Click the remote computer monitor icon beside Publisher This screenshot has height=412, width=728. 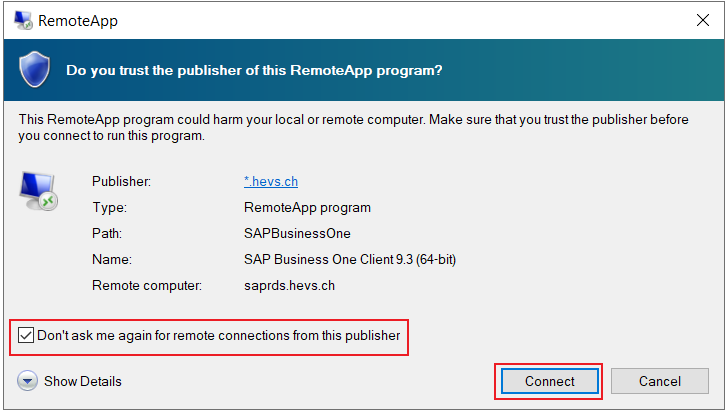[38, 191]
